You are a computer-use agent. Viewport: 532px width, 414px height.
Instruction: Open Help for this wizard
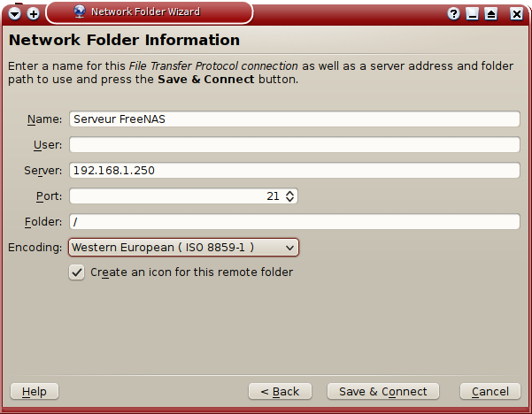tap(34, 391)
